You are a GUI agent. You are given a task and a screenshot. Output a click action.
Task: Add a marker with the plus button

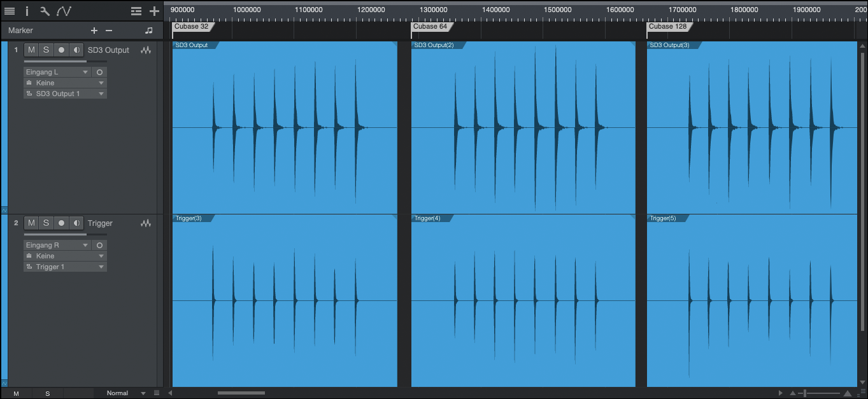[94, 31]
